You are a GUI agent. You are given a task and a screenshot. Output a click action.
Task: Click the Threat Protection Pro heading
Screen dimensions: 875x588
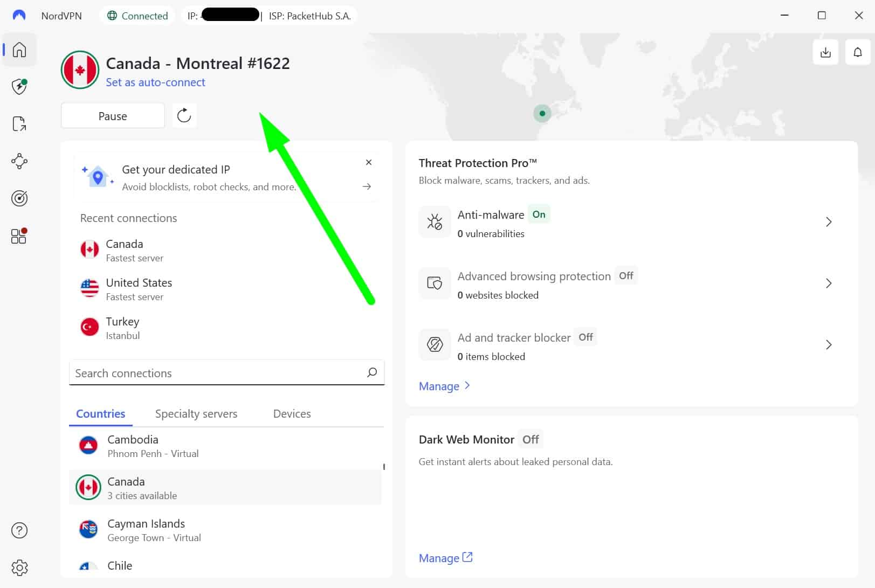(478, 163)
